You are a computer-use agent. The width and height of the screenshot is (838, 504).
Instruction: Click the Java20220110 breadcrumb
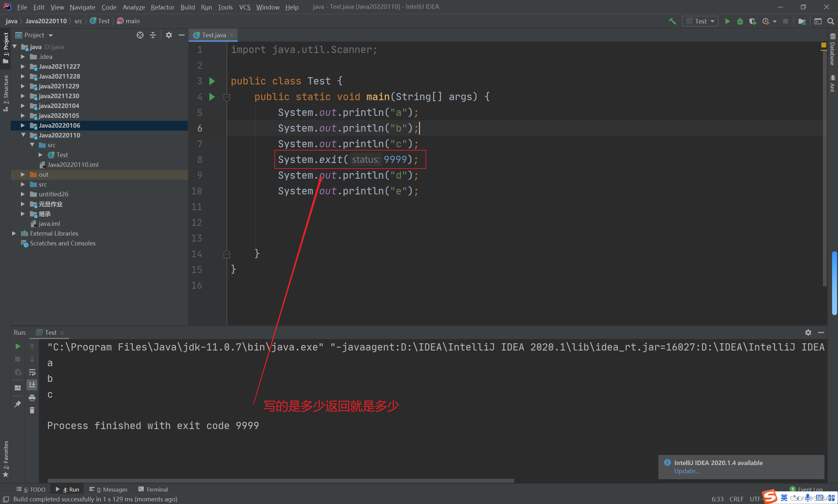[46, 21]
